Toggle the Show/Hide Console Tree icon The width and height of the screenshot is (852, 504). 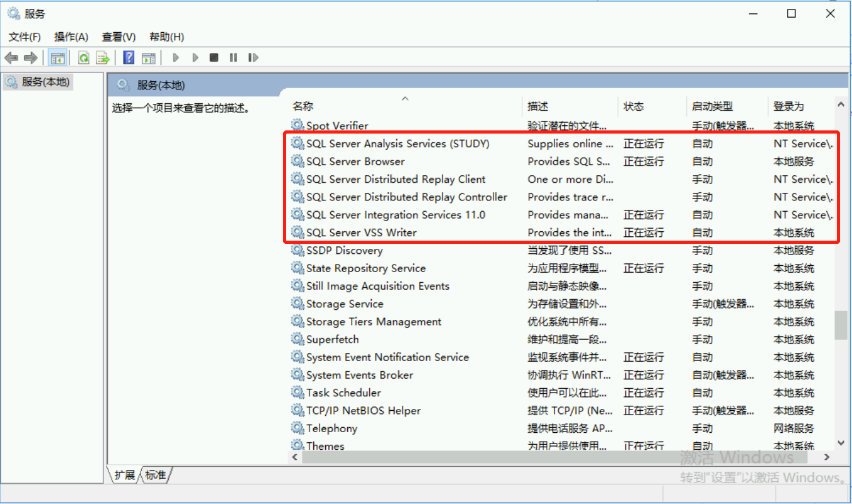coord(58,58)
